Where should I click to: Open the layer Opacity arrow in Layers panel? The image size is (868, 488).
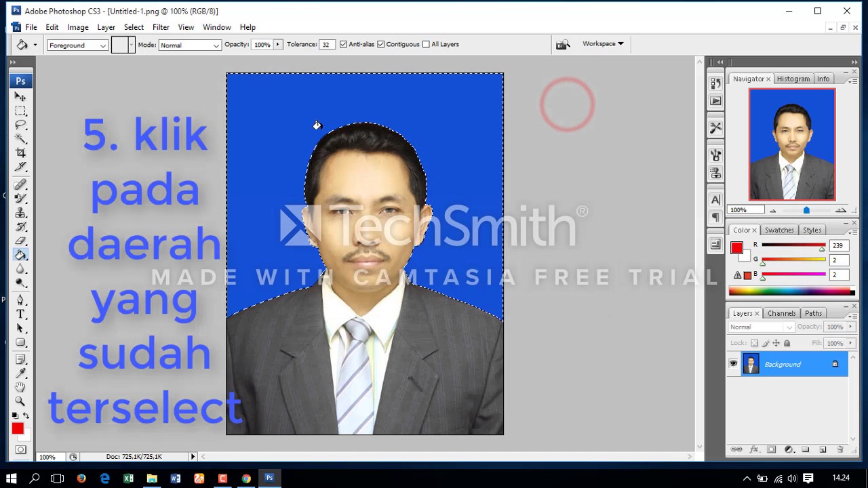pos(850,327)
